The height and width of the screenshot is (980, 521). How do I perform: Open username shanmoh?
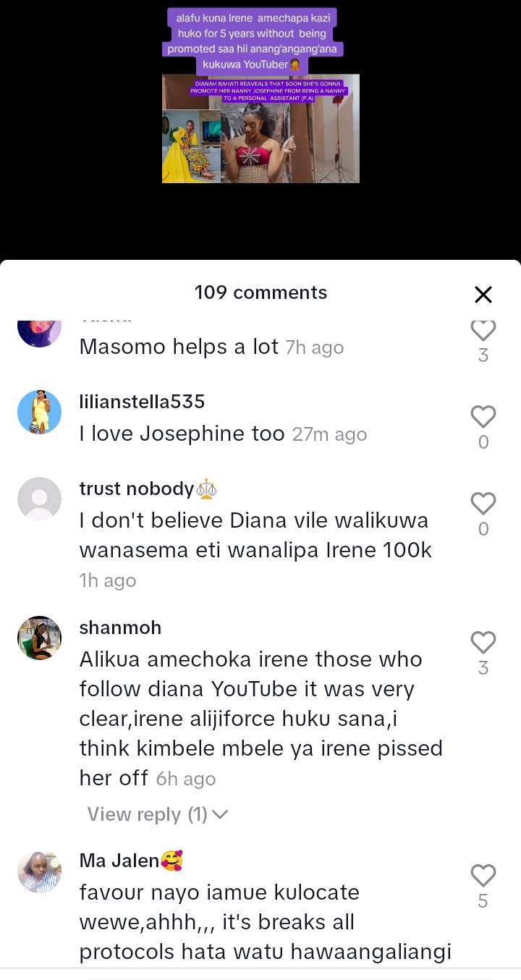pos(120,627)
